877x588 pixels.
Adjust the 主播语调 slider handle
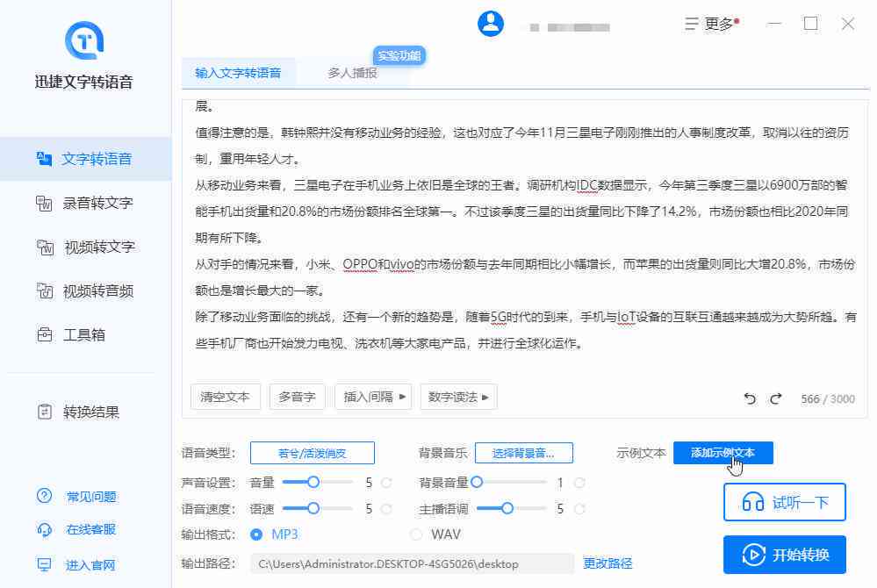(507, 508)
